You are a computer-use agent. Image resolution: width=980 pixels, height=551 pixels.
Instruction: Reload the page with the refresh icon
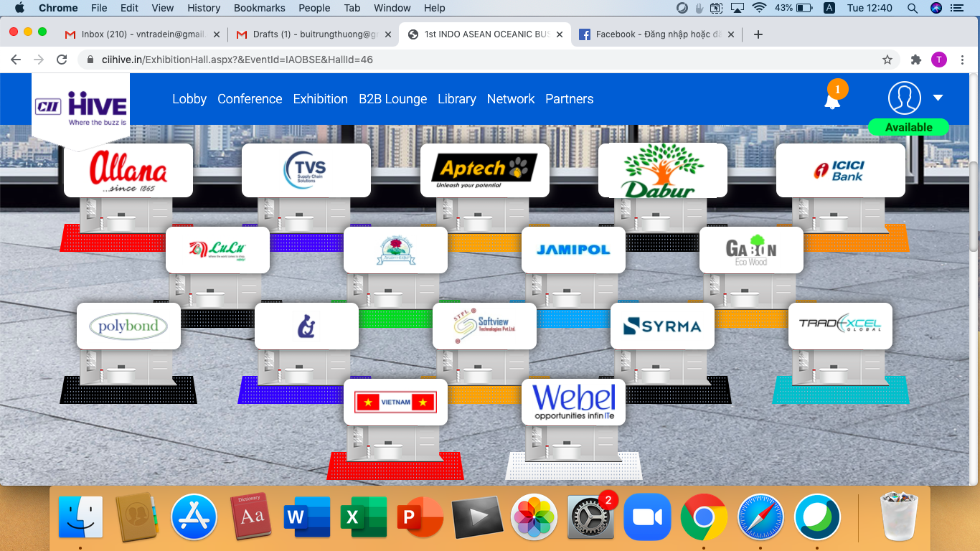62,60
